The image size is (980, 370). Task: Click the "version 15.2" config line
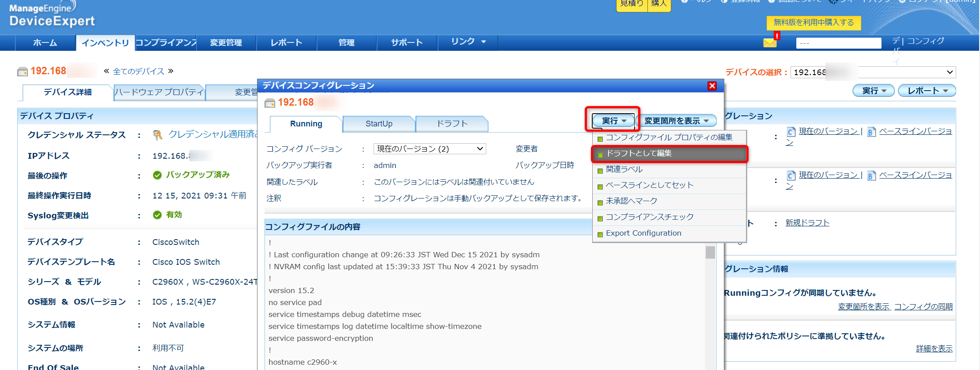coord(291,291)
